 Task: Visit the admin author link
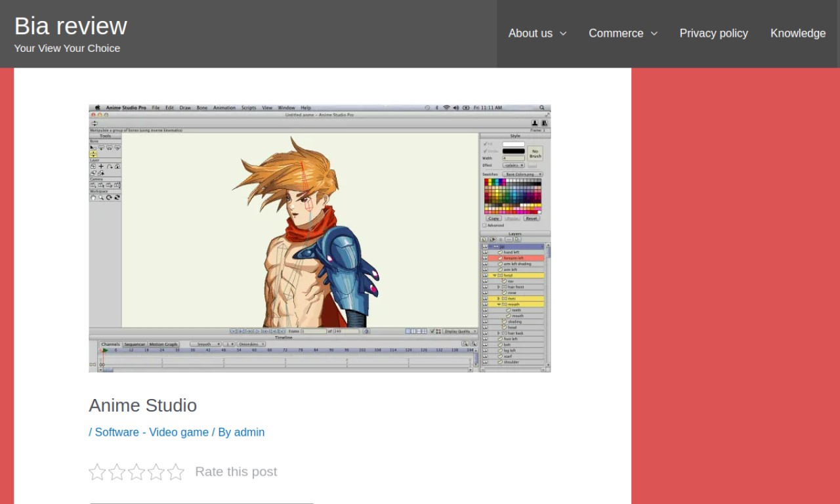point(249,432)
